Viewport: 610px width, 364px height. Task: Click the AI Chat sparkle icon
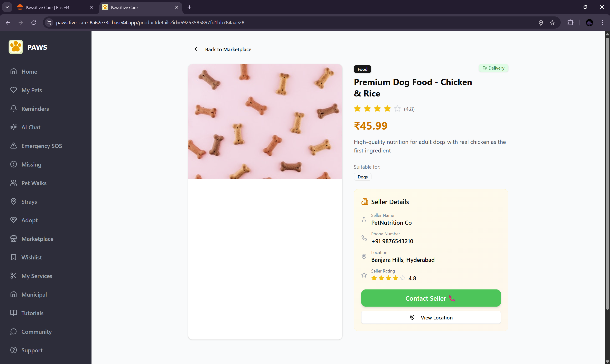pos(14,127)
